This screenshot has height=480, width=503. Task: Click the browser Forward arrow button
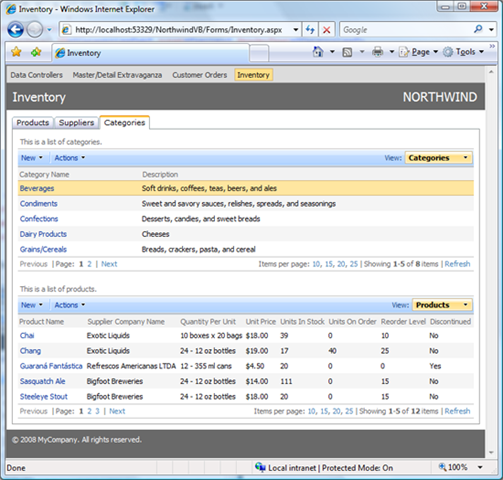pyautogui.click(x=35, y=30)
